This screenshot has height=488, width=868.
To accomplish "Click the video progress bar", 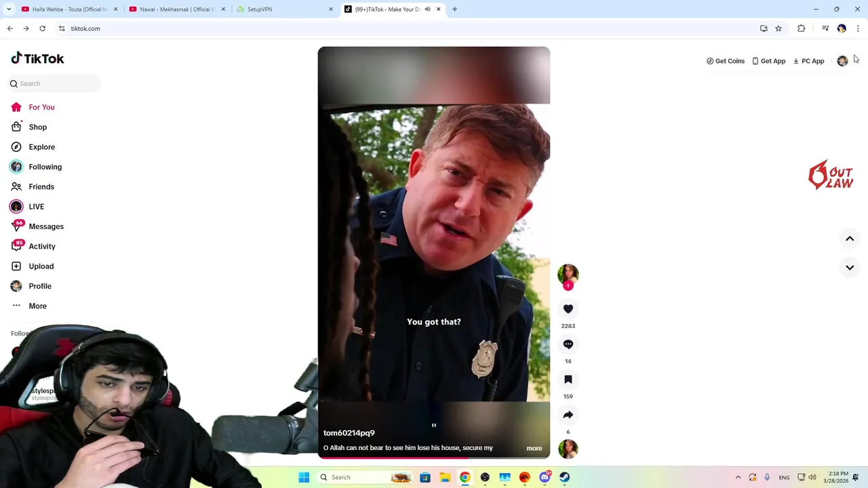I will [434, 458].
